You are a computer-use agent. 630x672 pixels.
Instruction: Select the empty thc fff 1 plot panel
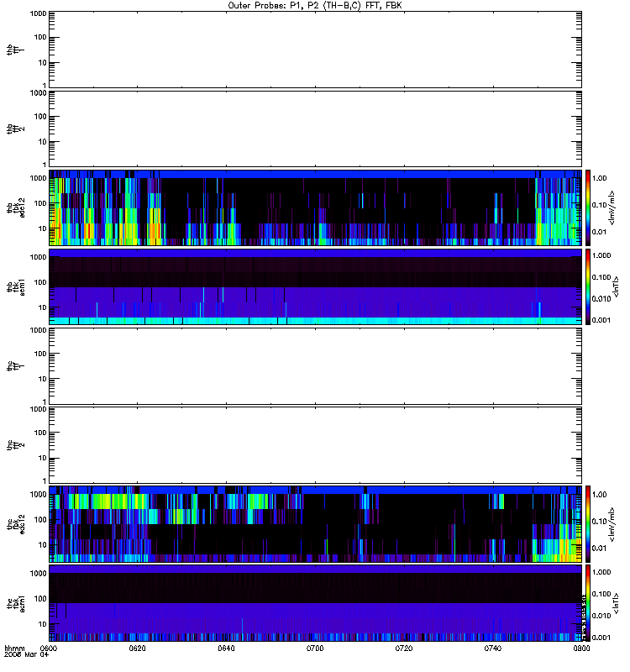pyautogui.click(x=316, y=366)
